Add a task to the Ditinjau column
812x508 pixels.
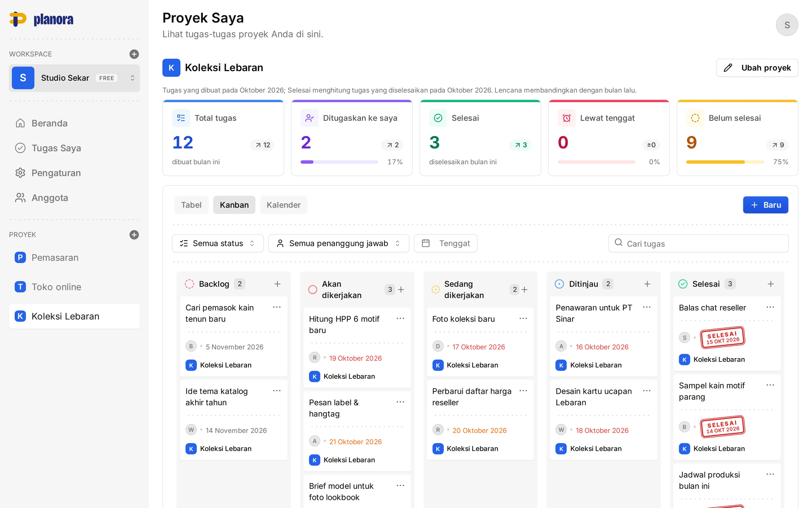(x=647, y=284)
